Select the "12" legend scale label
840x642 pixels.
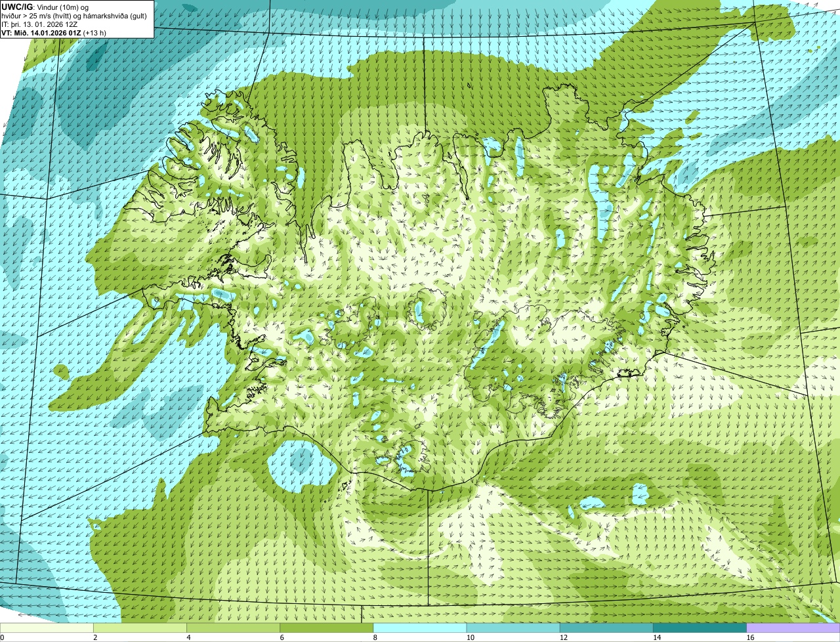point(563,637)
